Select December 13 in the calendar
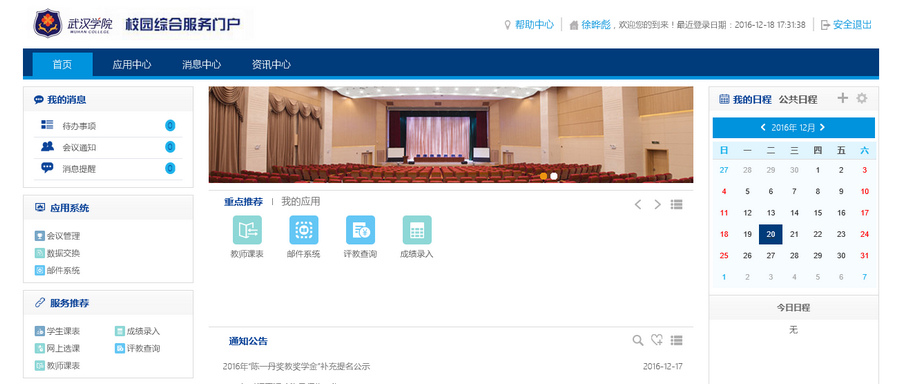 pyautogui.click(x=771, y=213)
